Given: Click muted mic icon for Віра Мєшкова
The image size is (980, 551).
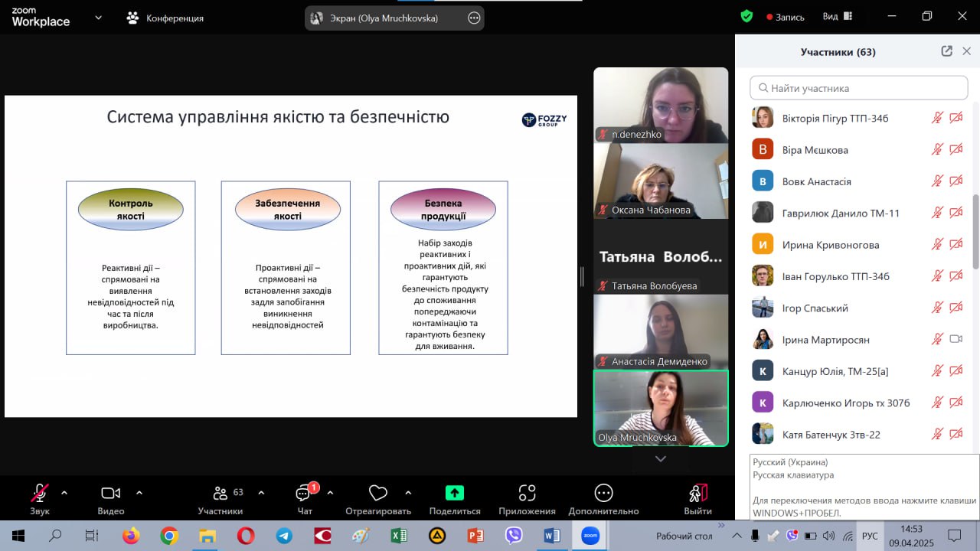Looking at the screenshot, I should (x=937, y=149).
